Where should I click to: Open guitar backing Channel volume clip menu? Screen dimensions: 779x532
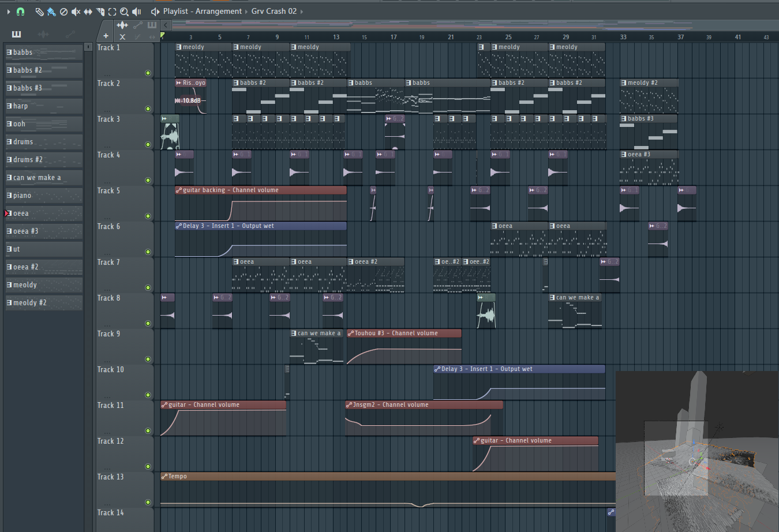(179, 190)
